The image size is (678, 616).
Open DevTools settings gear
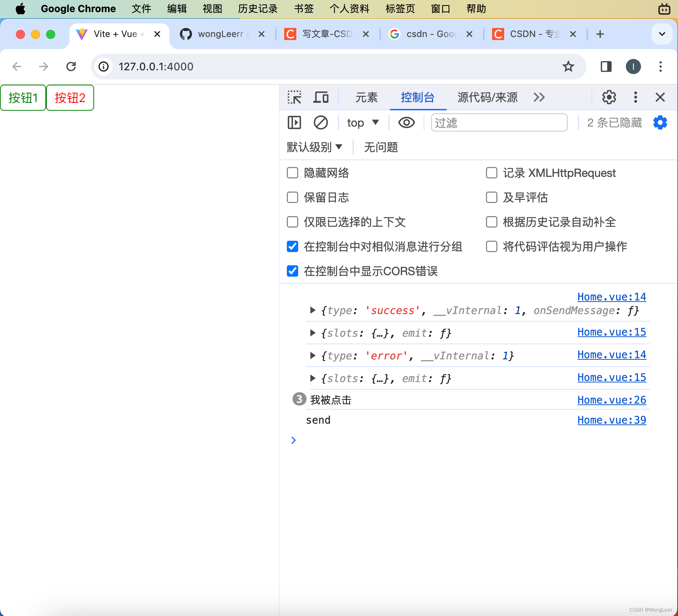click(609, 97)
